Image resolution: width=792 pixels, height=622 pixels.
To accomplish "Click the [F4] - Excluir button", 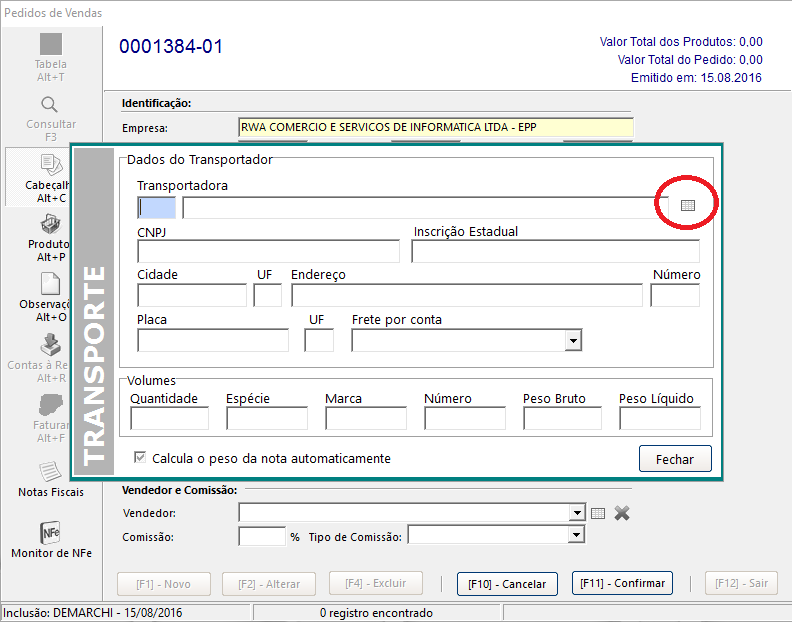I will (375, 583).
